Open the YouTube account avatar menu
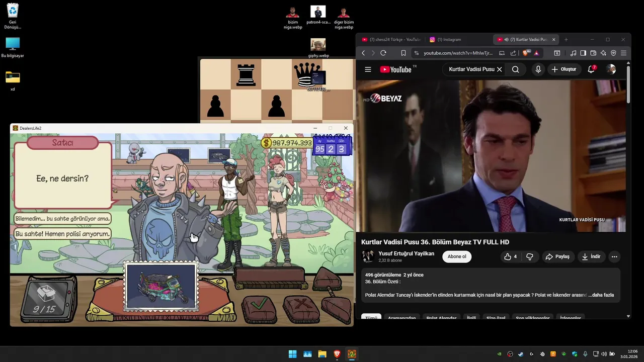 click(611, 69)
